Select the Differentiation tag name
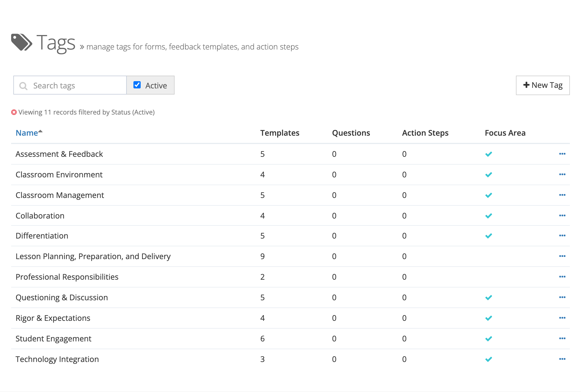Viewport: 581px width, 392px height. coord(42,236)
